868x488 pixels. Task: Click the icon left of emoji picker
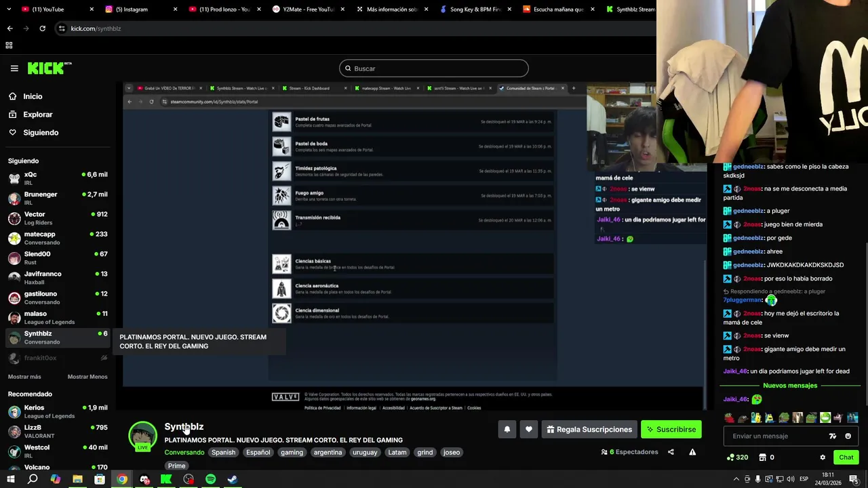click(x=833, y=436)
